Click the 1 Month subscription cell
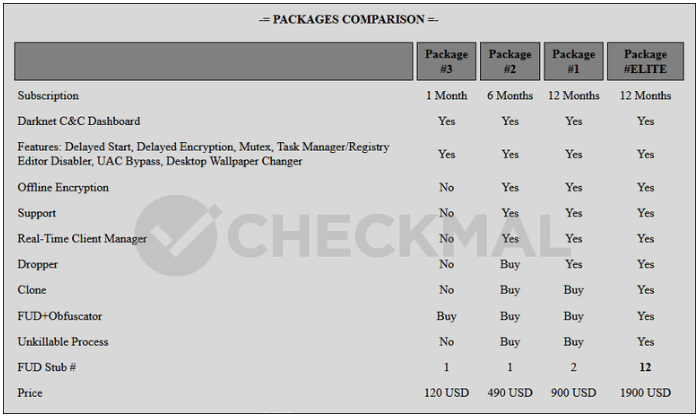This screenshot has width=699, height=416. point(446,96)
